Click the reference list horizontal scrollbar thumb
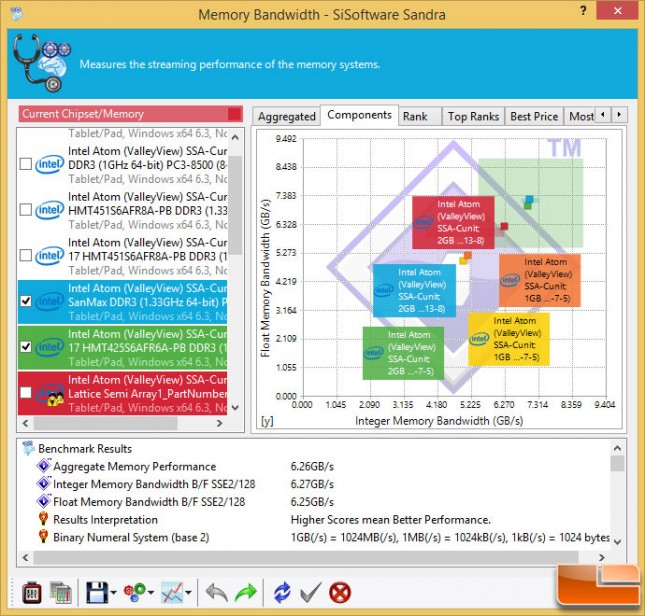 coord(105,423)
